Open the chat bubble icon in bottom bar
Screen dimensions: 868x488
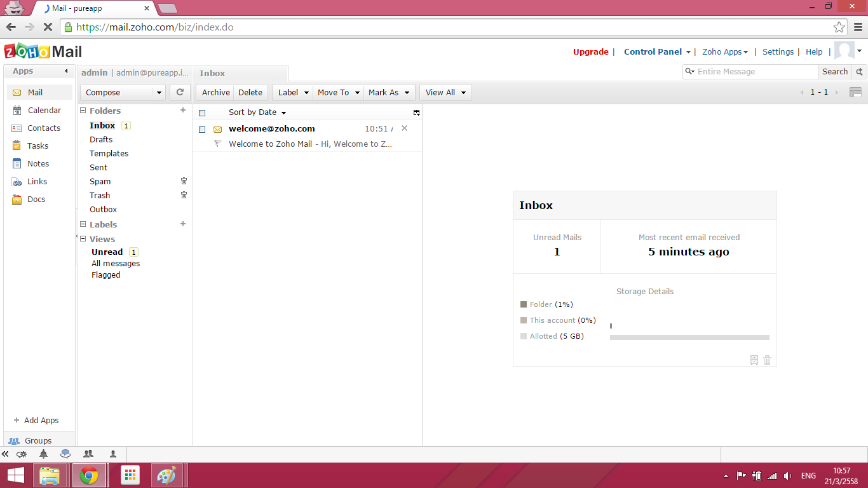click(x=65, y=454)
